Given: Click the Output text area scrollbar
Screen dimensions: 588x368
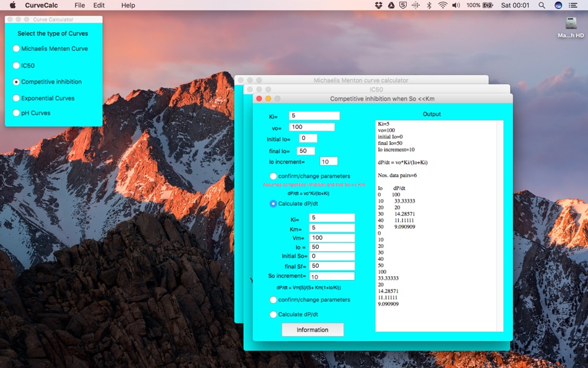Looking at the screenshot, I should [500, 226].
